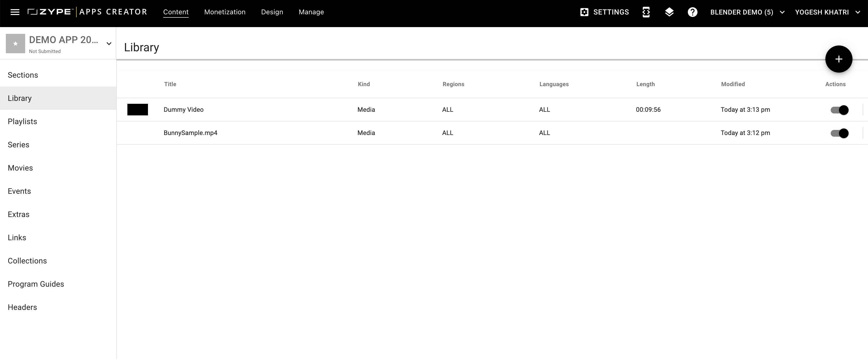
Task: Switch to the Design tab
Action: pos(272,12)
